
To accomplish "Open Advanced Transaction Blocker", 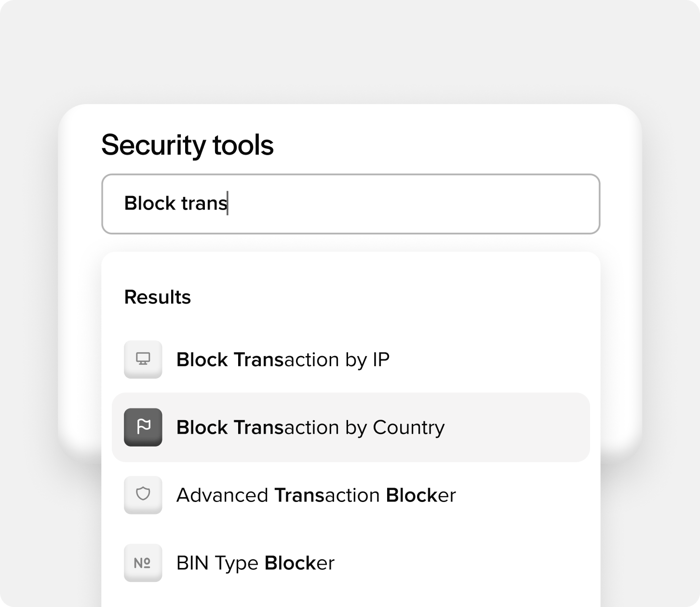I will [316, 495].
